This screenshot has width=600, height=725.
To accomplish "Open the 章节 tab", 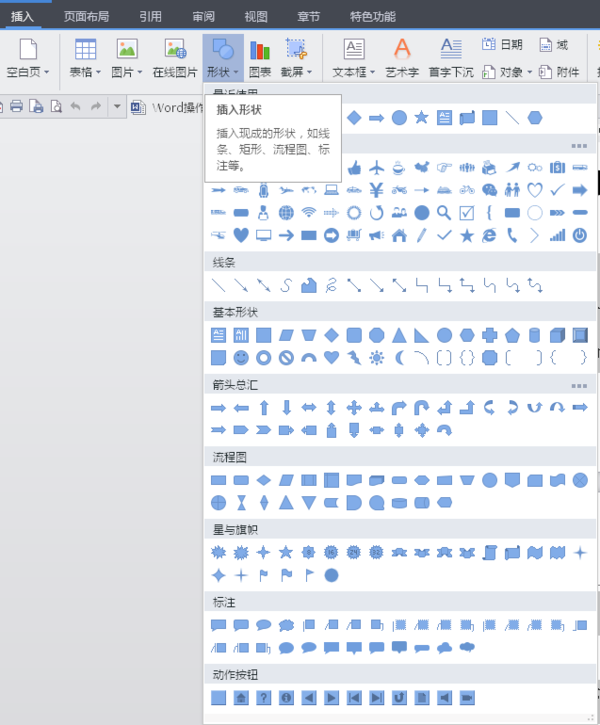I will point(308,17).
